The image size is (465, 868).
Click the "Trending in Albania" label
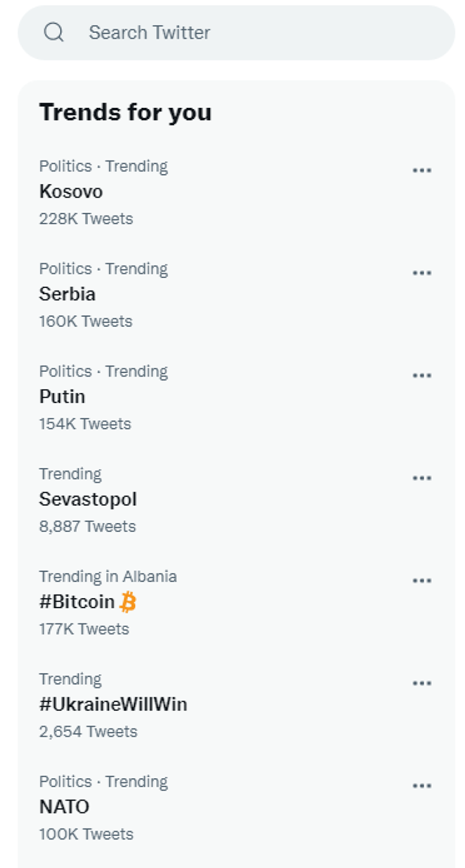108,576
